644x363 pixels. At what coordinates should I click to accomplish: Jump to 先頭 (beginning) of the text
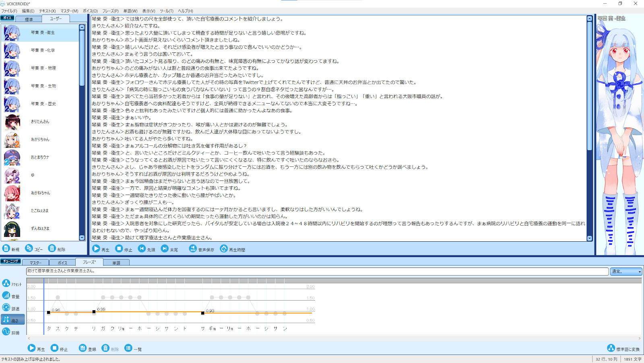[142, 249]
